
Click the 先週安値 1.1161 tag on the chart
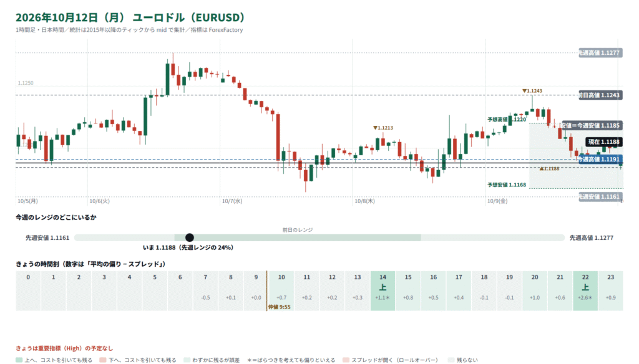pos(600,197)
